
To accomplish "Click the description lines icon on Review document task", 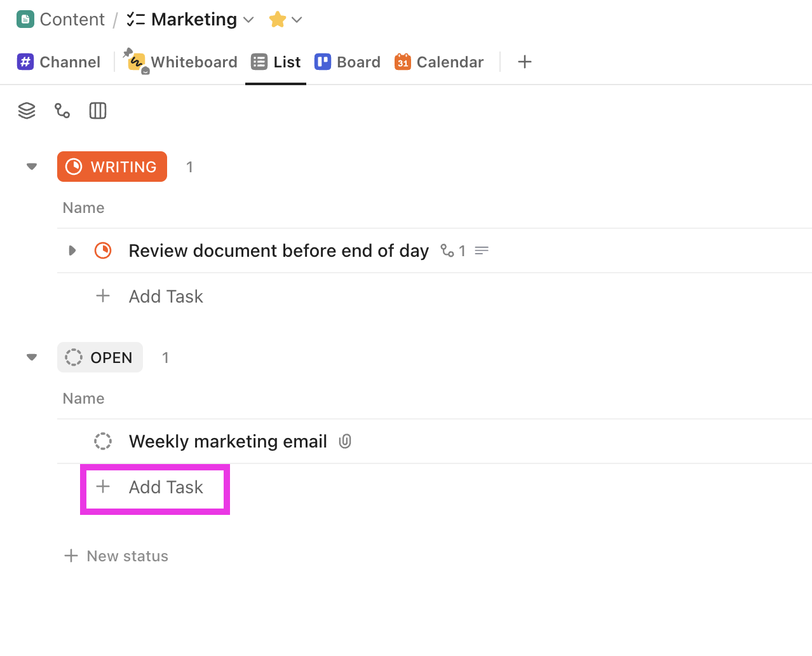I will point(482,250).
